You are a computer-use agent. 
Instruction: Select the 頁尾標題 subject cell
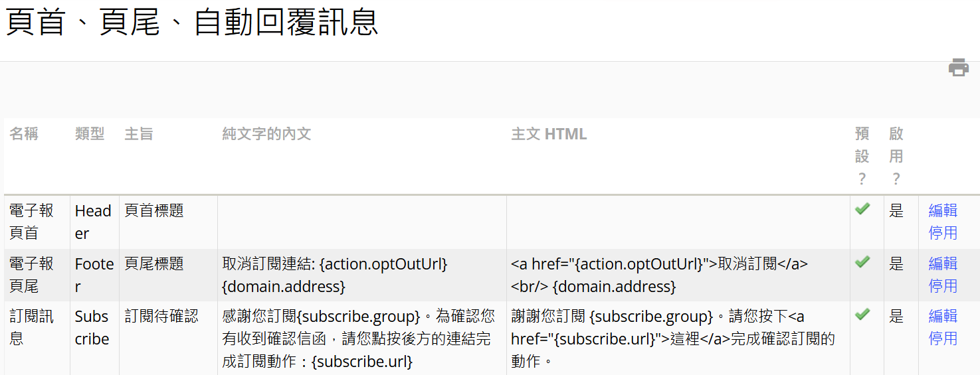click(154, 264)
